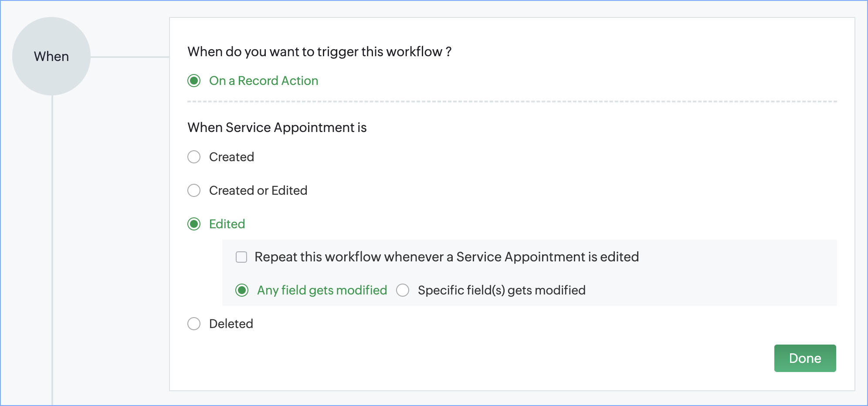
Task: Choose the Created radio option
Action: (x=194, y=157)
